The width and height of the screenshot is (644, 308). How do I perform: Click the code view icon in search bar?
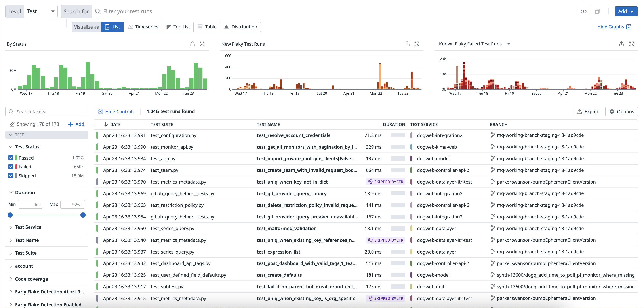tap(583, 11)
